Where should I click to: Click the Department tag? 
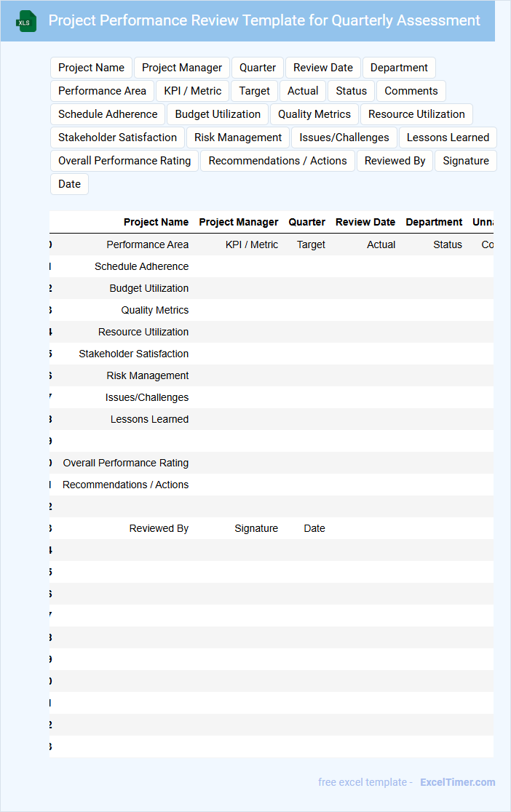tap(399, 68)
